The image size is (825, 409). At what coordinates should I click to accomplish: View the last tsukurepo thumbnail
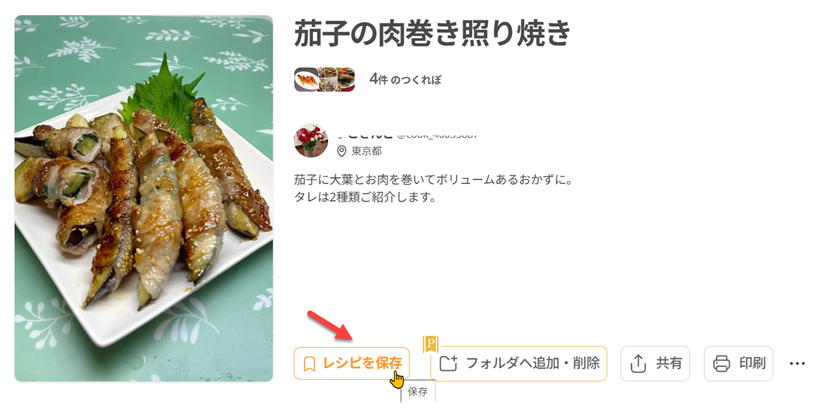[x=345, y=79]
